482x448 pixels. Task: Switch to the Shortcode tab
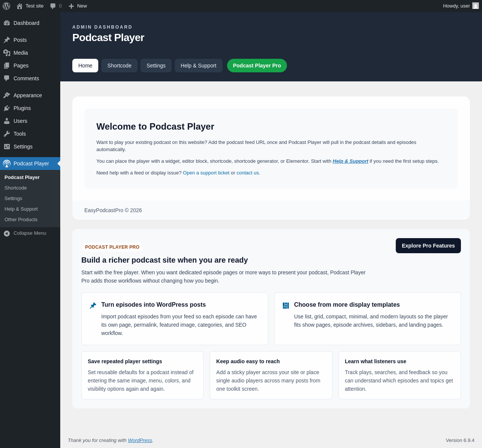[119, 66]
